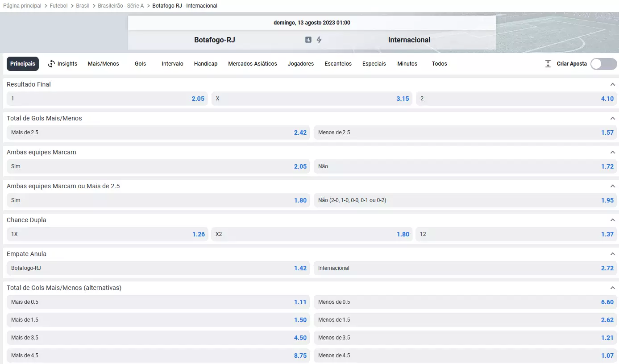Select the Handicap tab
The height and width of the screenshot is (364, 619).
(205, 64)
